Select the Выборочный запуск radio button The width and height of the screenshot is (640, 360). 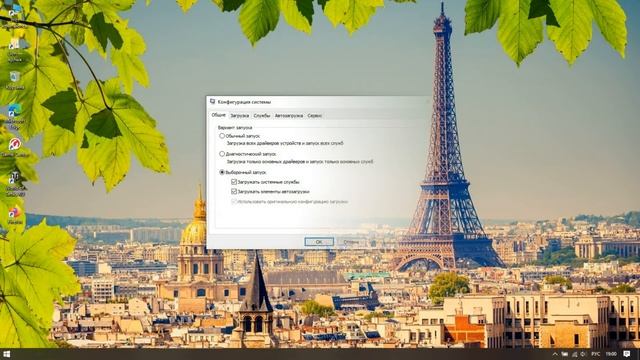click(x=222, y=172)
